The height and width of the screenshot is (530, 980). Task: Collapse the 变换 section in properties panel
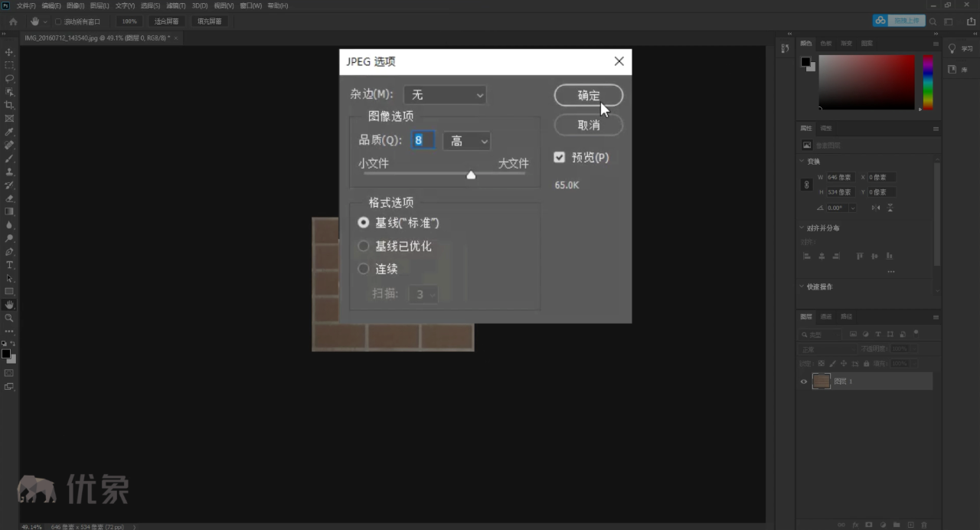(x=802, y=162)
